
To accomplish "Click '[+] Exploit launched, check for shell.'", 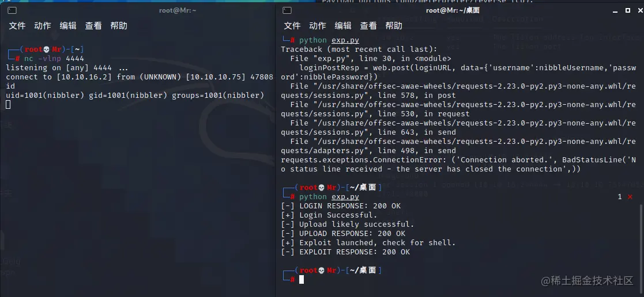I will pyautogui.click(x=368, y=243).
